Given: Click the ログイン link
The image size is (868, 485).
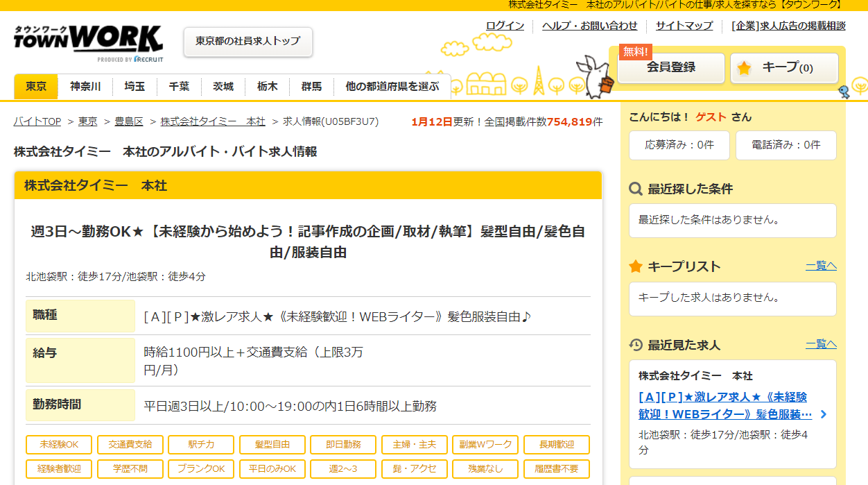Looking at the screenshot, I should click(505, 26).
